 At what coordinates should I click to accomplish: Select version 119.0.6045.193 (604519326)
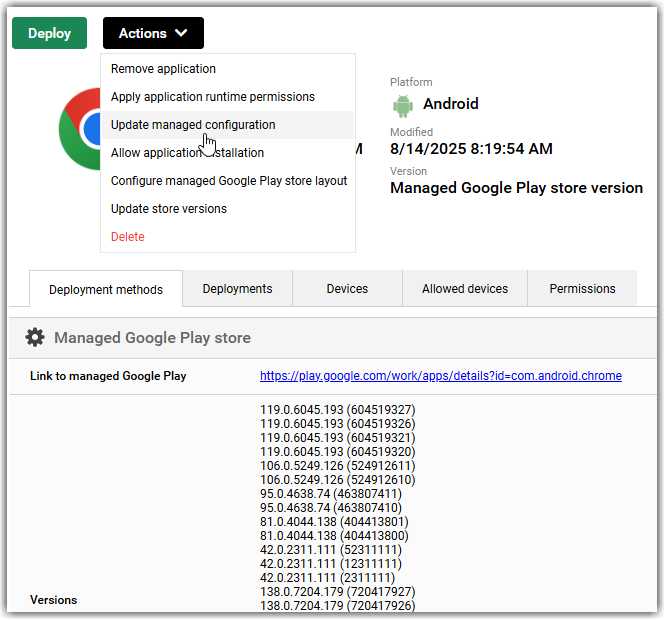click(338, 424)
